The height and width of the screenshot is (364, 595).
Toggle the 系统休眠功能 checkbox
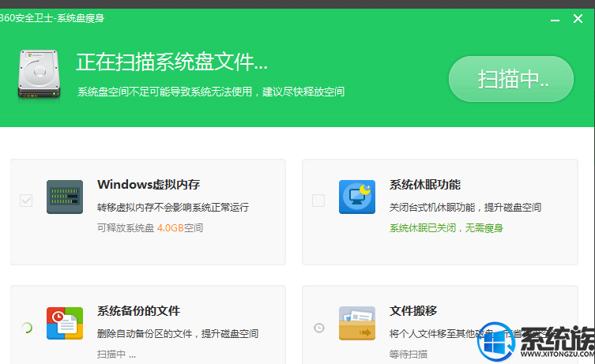(318, 201)
